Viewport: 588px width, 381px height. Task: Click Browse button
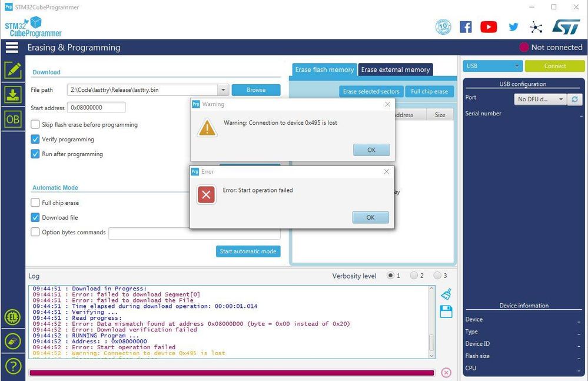(x=256, y=90)
